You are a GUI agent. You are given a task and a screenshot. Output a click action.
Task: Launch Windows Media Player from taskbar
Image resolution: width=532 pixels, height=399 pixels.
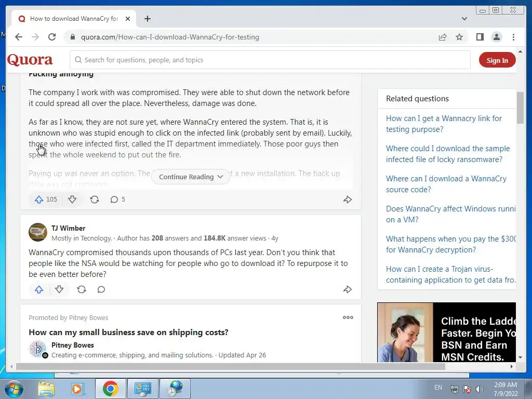click(x=77, y=389)
